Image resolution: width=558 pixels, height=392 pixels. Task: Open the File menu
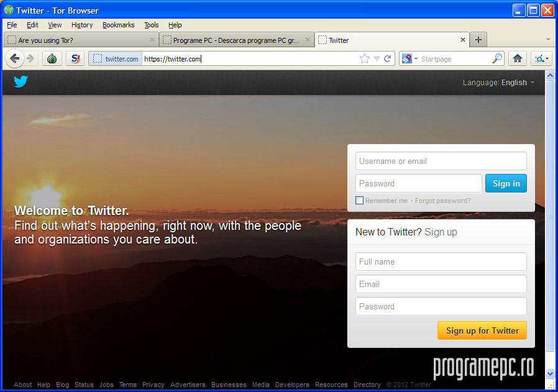click(x=12, y=25)
